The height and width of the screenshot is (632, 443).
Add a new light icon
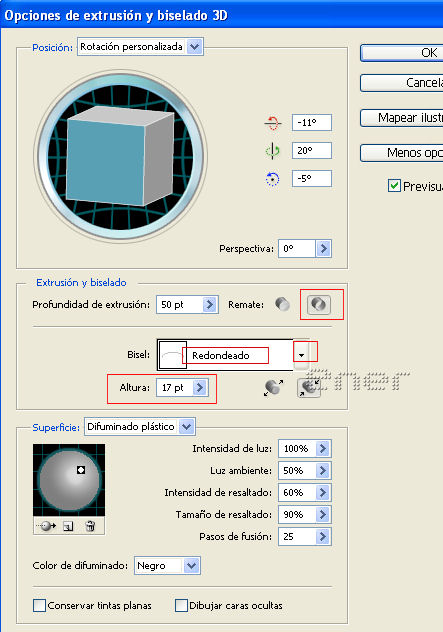coord(68,526)
